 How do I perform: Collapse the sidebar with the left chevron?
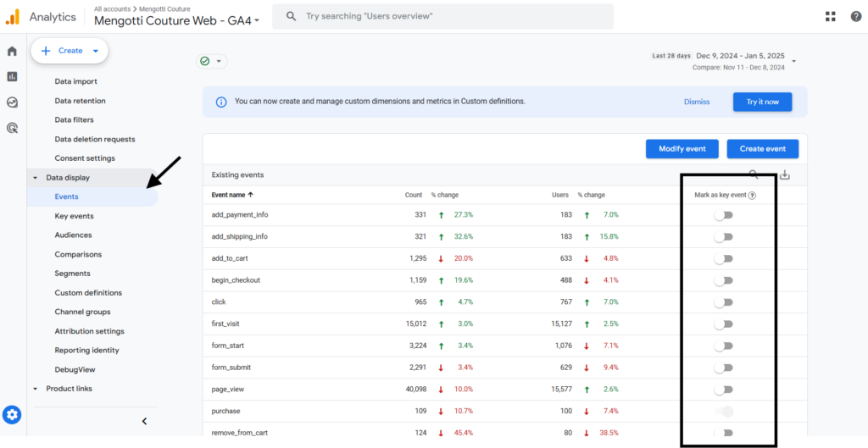[144, 422]
